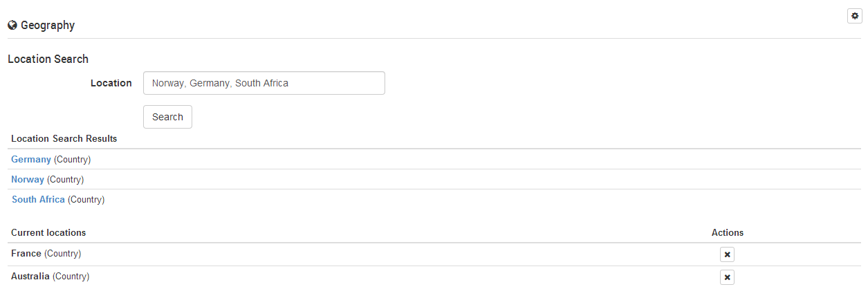Viewport: 868px width, 307px height.
Task: Click the Location Search section heading
Action: click(x=48, y=59)
